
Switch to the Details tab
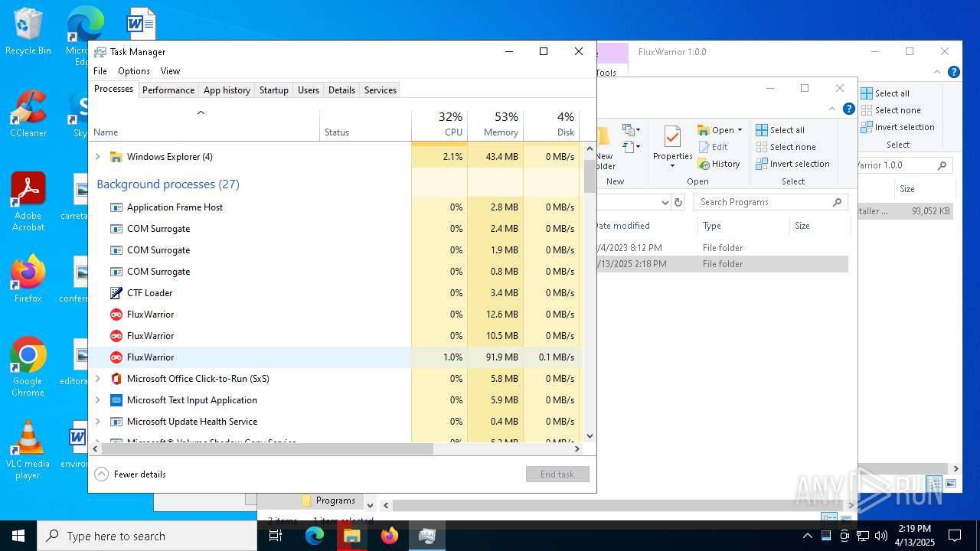341,90
